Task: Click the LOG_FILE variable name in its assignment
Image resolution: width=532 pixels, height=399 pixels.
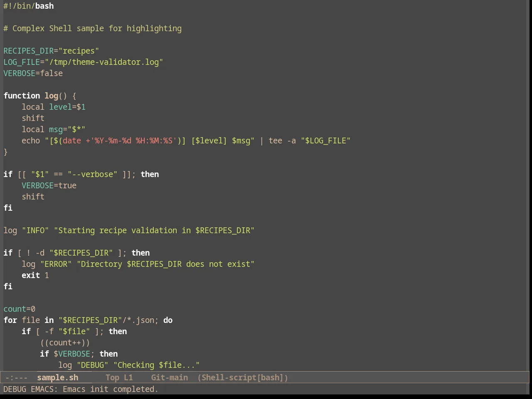Action: (22, 62)
